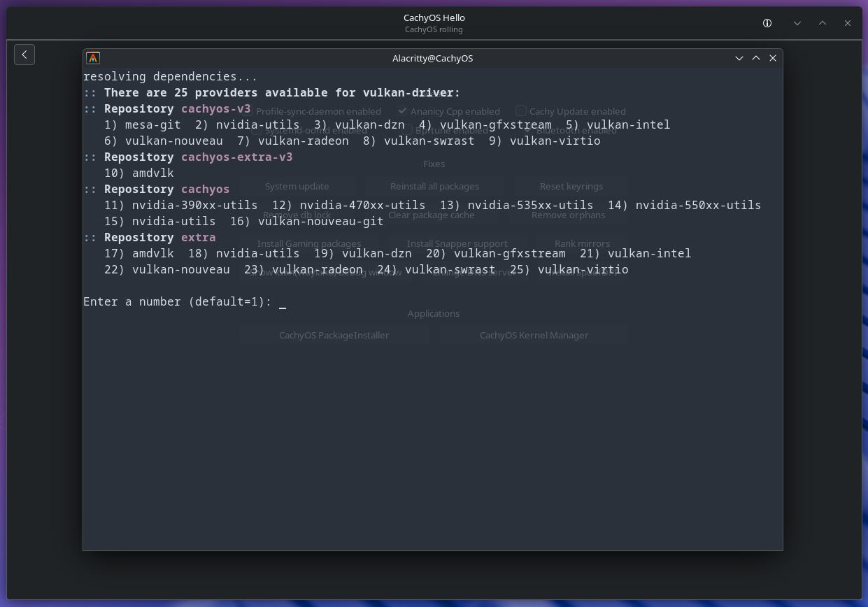Viewport: 868px width, 607px height.
Task: Remove orphans from the system
Action: [569, 215]
